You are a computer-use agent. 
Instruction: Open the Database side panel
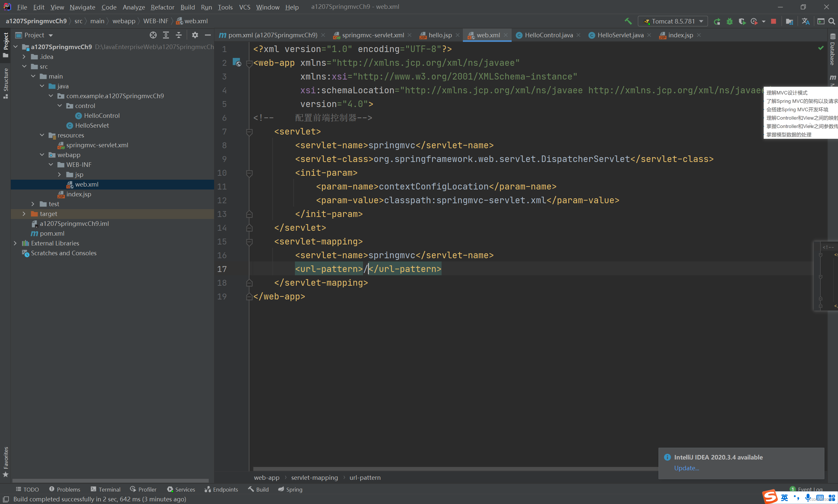tap(832, 49)
